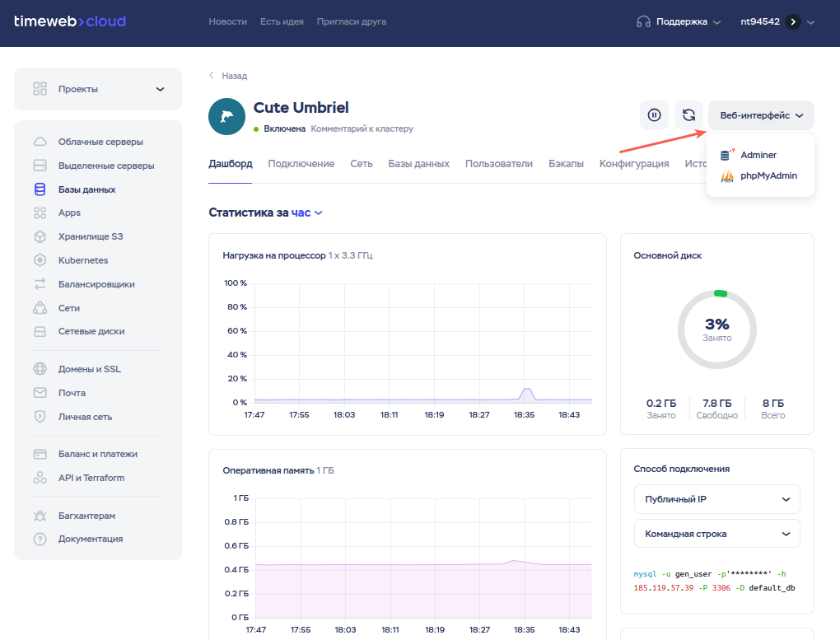The image size is (840, 640).
Task: Click the cloud servers icon in sidebar
Action: [x=40, y=142]
